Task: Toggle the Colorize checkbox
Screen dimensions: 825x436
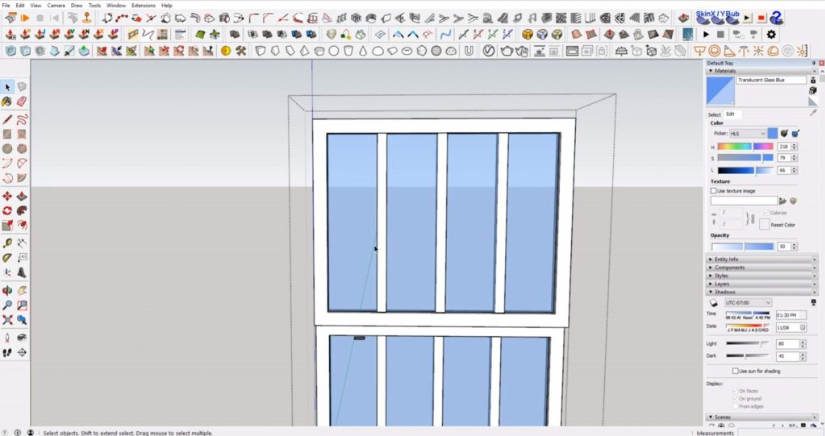Action: pyautogui.click(x=766, y=212)
